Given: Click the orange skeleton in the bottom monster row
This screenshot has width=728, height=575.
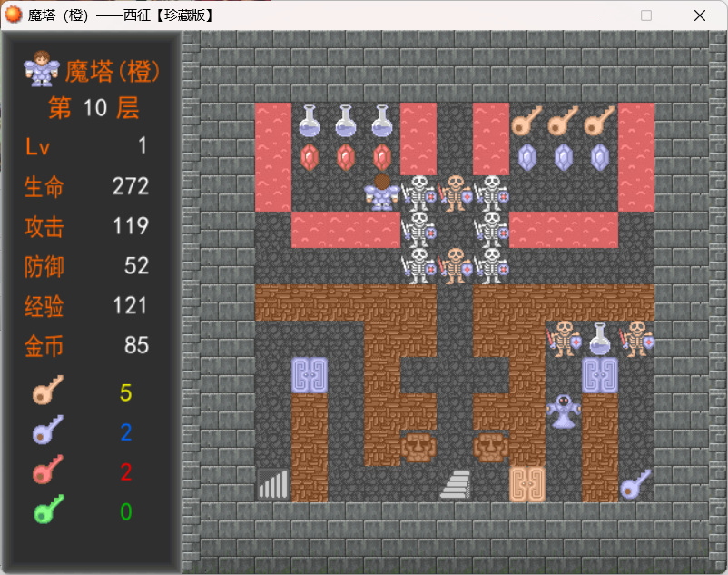Looking at the screenshot, I should click(x=455, y=266).
